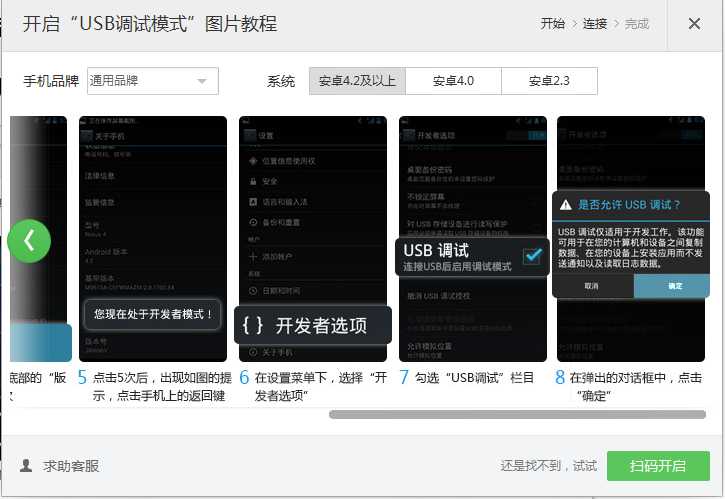Open step 6 开发者选项 screenshot
Viewport: 725px width, 499px height.
(x=313, y=239)
